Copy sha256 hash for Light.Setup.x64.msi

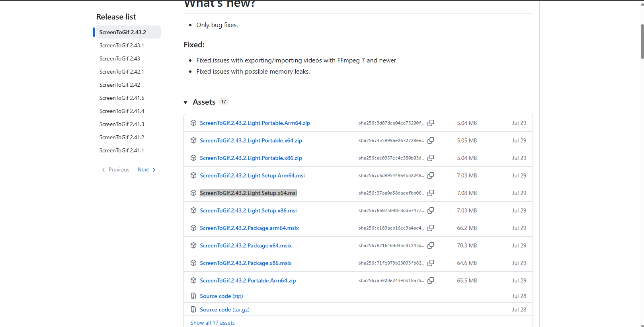[x=431, y=193]
